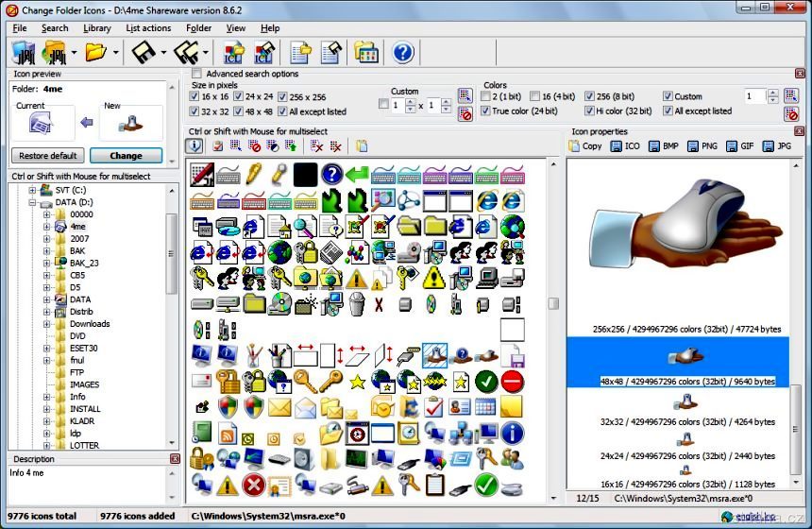Expand the Downloads folder node
This screenshot has height=529, width=812.
[46, 324]
